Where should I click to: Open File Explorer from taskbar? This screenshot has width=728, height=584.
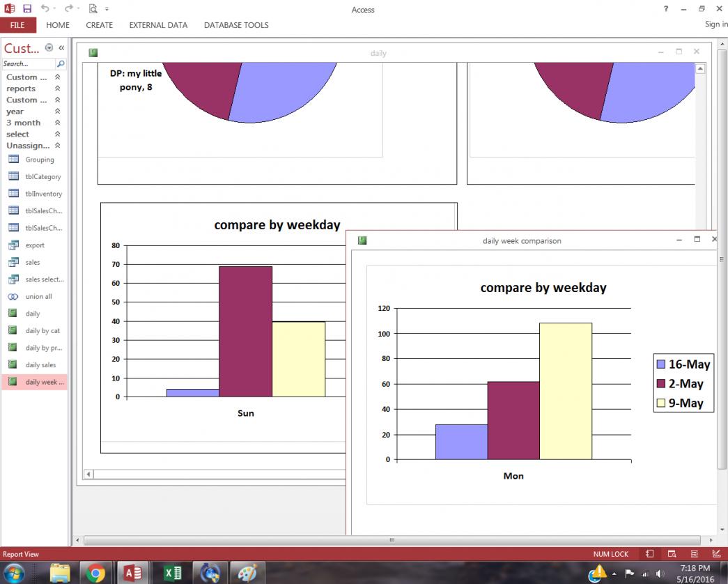click(60, 573)
